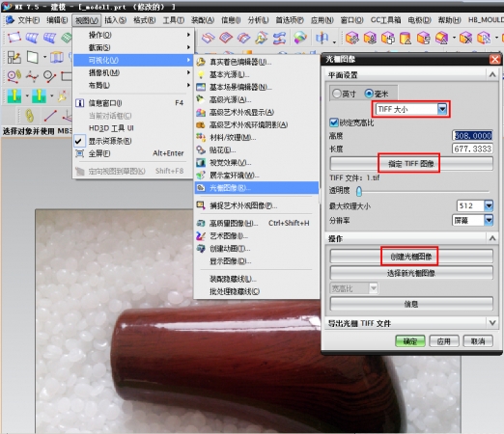The image size is (504, 434).
Task: Click the green grid surface icon
Action: pyautogui.click(x=67, y=38)
